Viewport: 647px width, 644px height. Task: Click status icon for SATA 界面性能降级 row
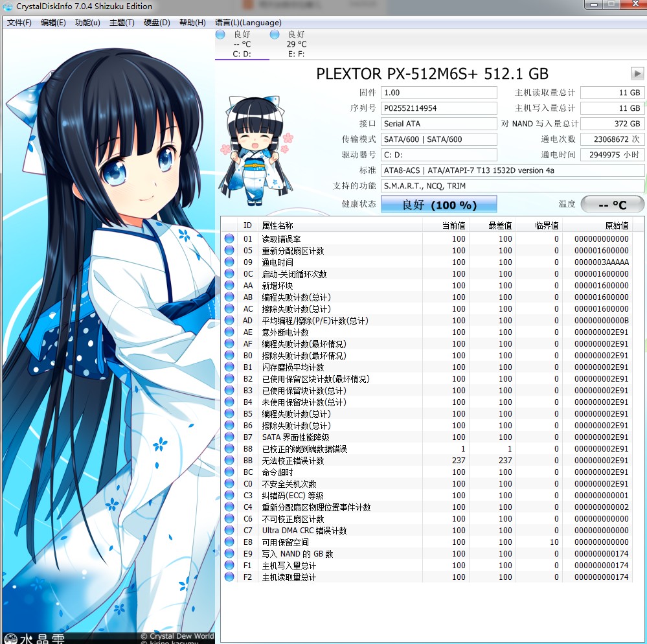point(229,437)
